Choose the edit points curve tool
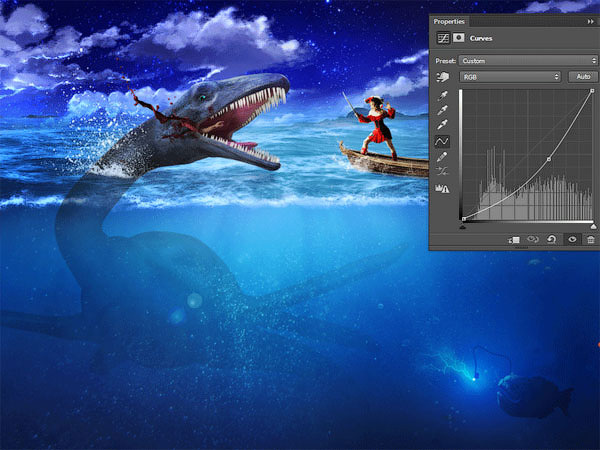This screenshot has height=450, width=600. pos(442,142)
